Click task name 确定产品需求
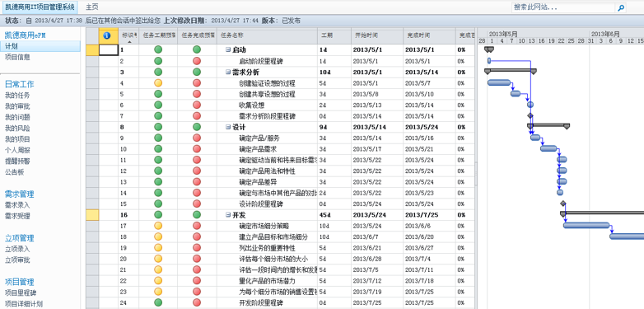This screenshot has width=644, height=309. (258, 149)
